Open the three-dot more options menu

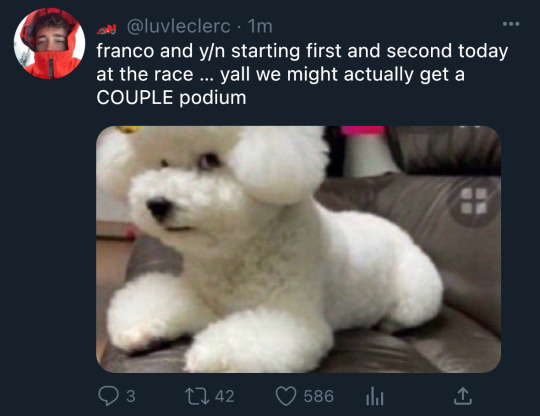click(511, 24)
